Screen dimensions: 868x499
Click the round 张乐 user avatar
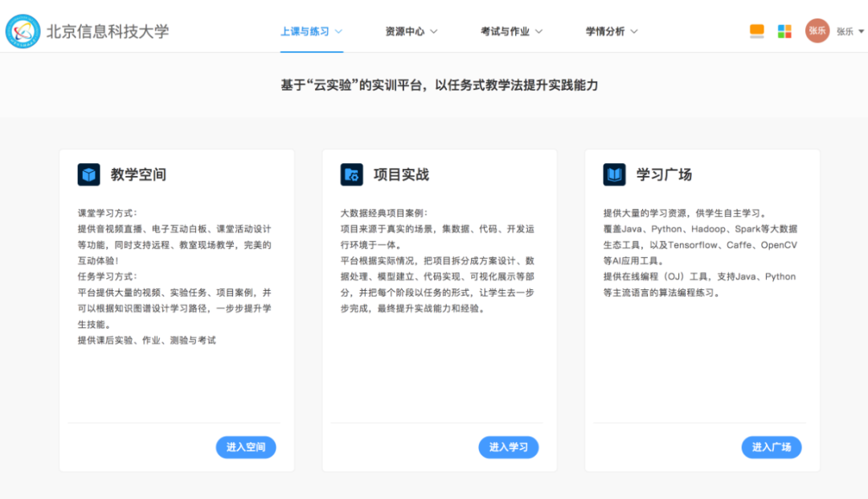(817, 31)
